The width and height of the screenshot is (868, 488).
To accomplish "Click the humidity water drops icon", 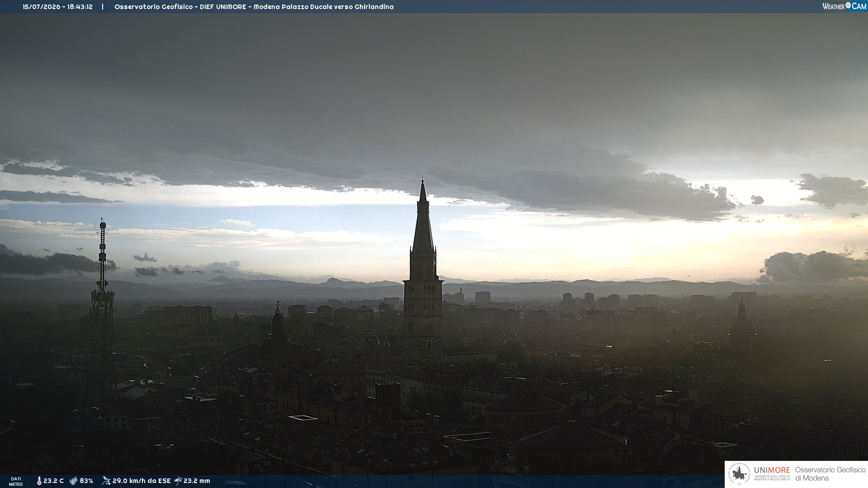I will point(73,481).
